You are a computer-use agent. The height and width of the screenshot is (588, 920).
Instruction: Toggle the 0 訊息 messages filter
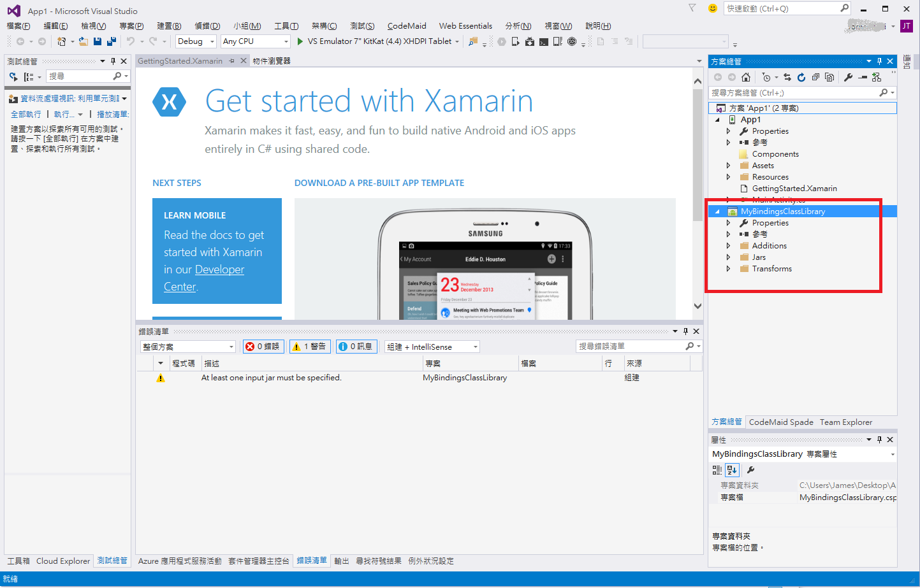pos(356,347)
